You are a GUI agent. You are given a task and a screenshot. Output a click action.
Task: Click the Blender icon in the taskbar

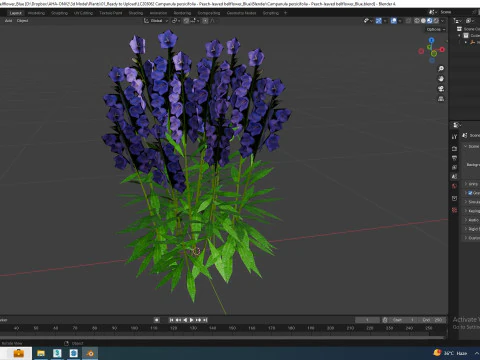pos(90,353)
